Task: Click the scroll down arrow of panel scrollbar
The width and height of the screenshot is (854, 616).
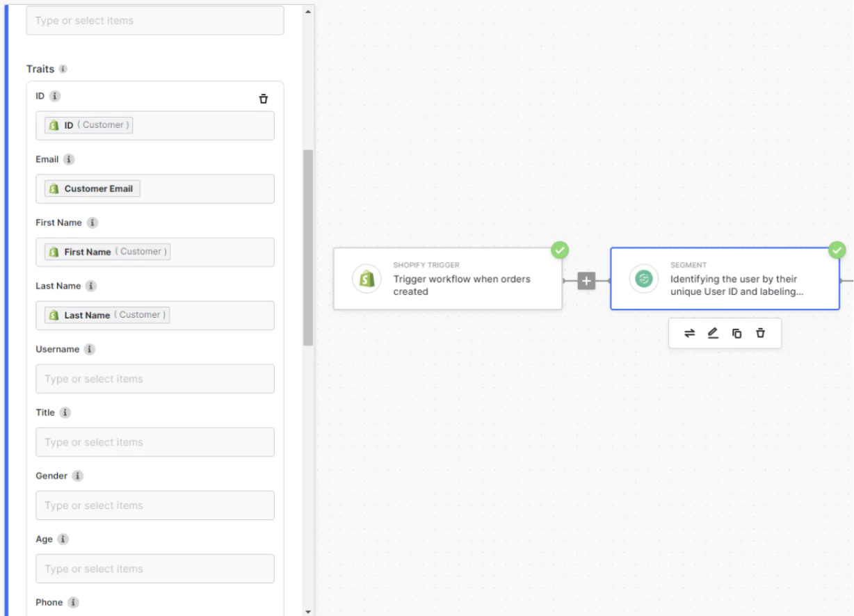Action: pos(308,611)
